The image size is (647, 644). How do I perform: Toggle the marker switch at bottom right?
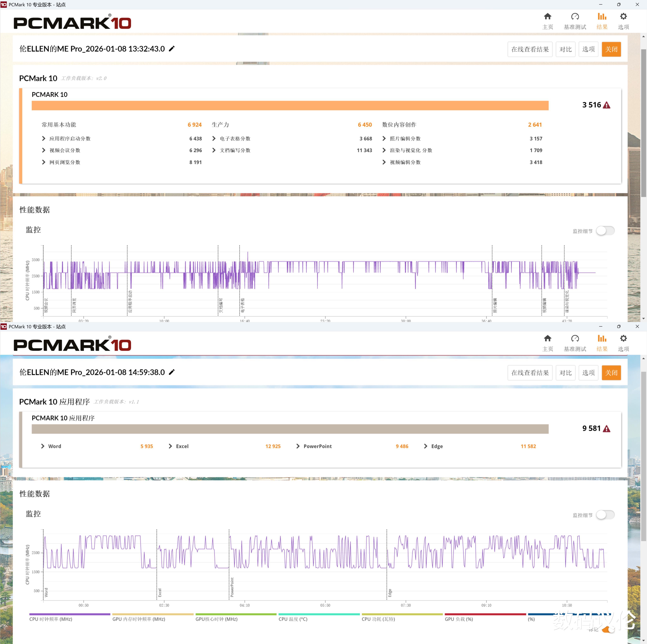pyautogui.click(x=608, y=630)
